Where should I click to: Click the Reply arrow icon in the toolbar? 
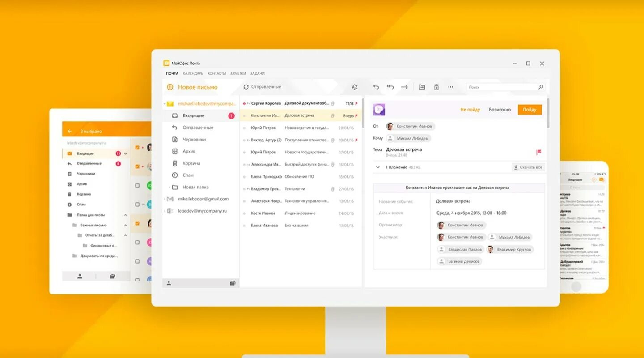click(376, 87)
